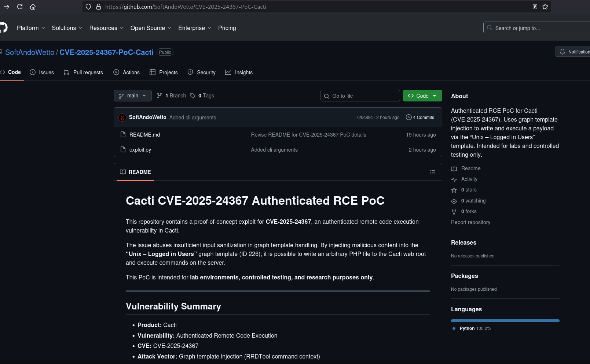The image size is (590, 364).
Task: Click the Python language bar
Action: (505, 321)
